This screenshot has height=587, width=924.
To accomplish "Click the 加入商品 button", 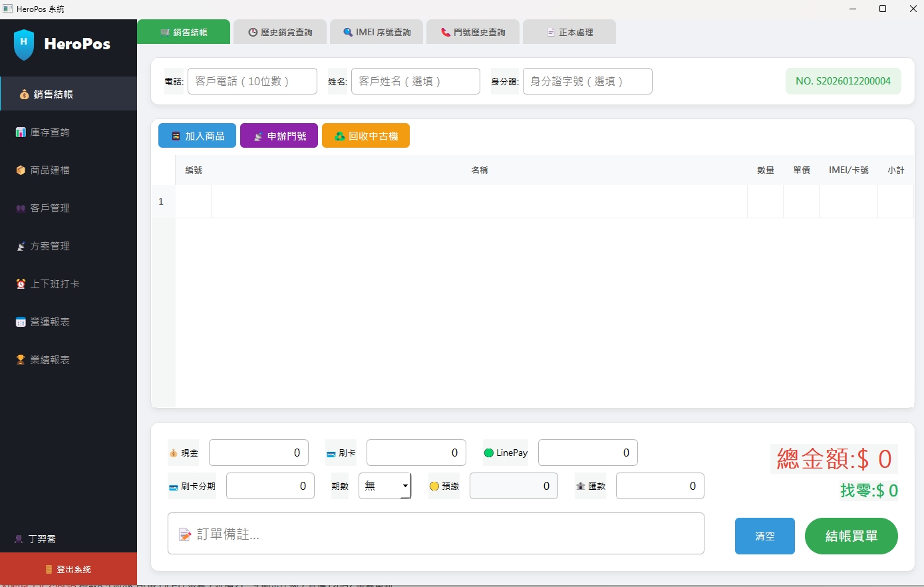I will coord(197,135).
